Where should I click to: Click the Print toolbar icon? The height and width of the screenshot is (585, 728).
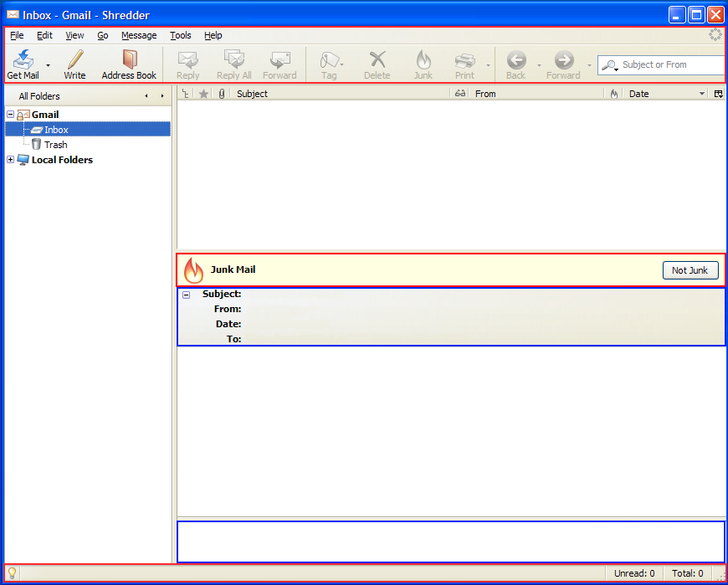(464, 60)
